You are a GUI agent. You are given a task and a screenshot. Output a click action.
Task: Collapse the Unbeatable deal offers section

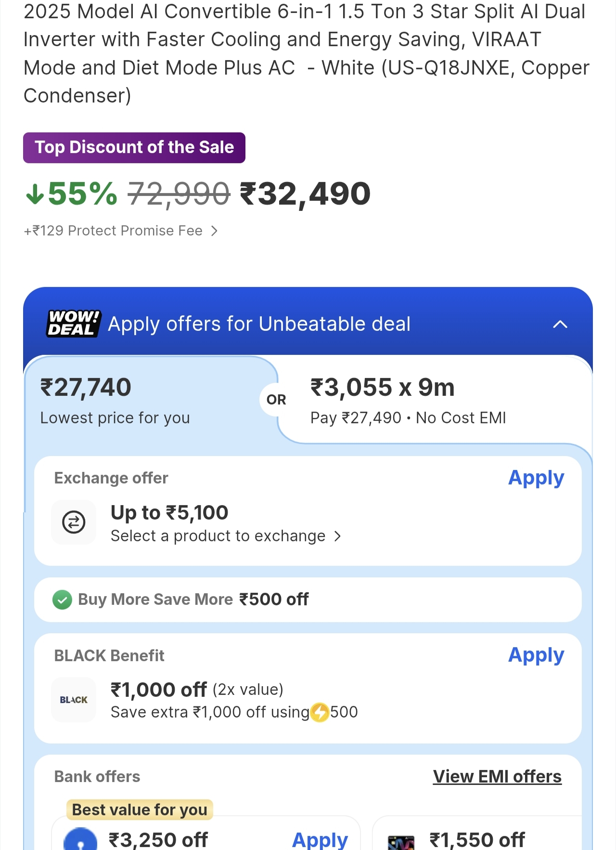point(560,324)
